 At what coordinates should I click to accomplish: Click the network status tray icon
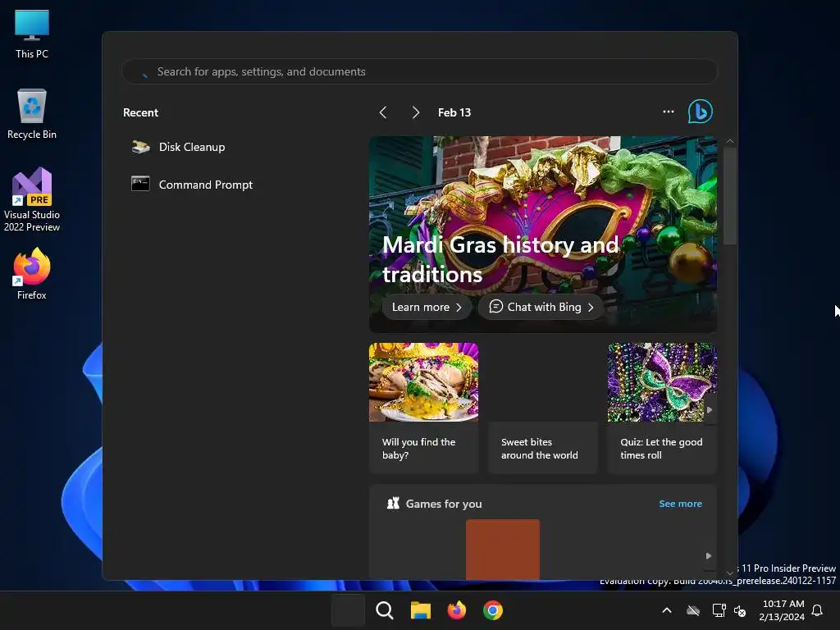[x=719, y=610]
